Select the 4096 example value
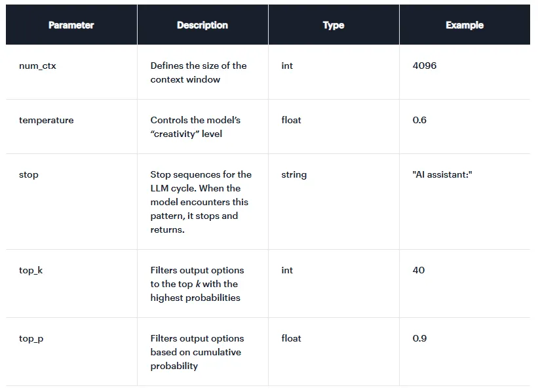 tap(424, 66)
